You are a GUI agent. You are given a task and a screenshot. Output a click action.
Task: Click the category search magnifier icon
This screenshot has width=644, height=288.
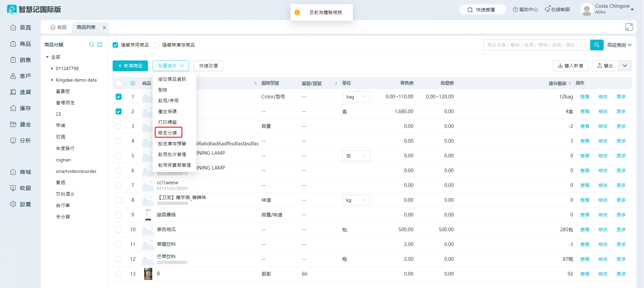91,45
